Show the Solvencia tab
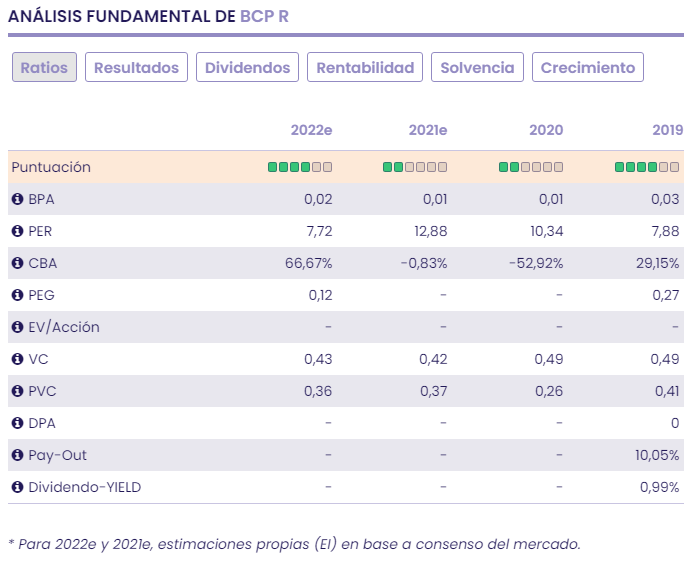 [477, 68]
